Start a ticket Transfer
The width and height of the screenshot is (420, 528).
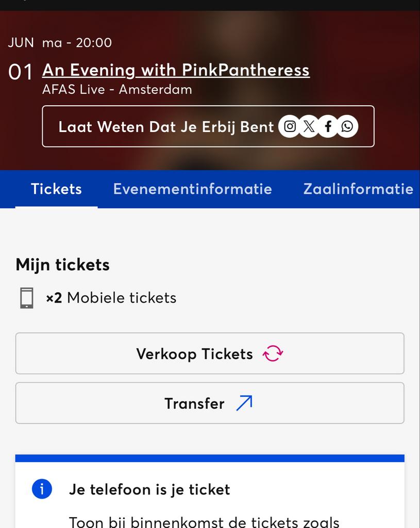pyautogui.click(x=209, y=403)
